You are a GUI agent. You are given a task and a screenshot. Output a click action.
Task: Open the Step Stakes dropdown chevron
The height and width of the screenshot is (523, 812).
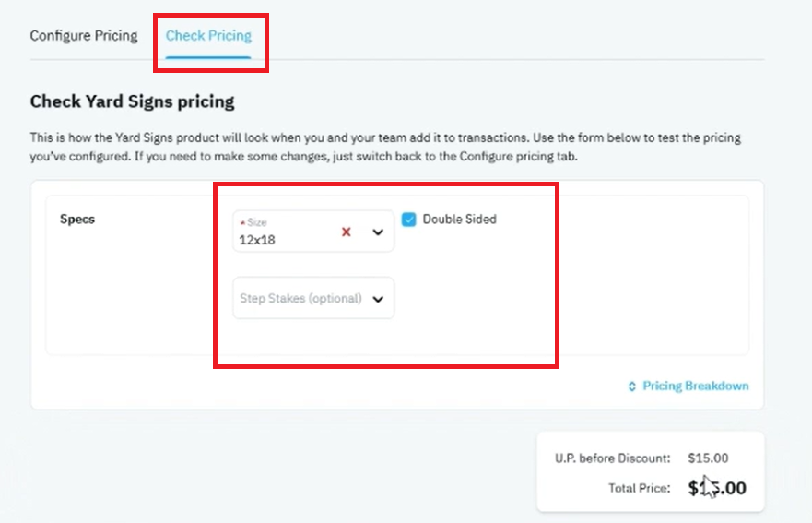click(378, 299)
